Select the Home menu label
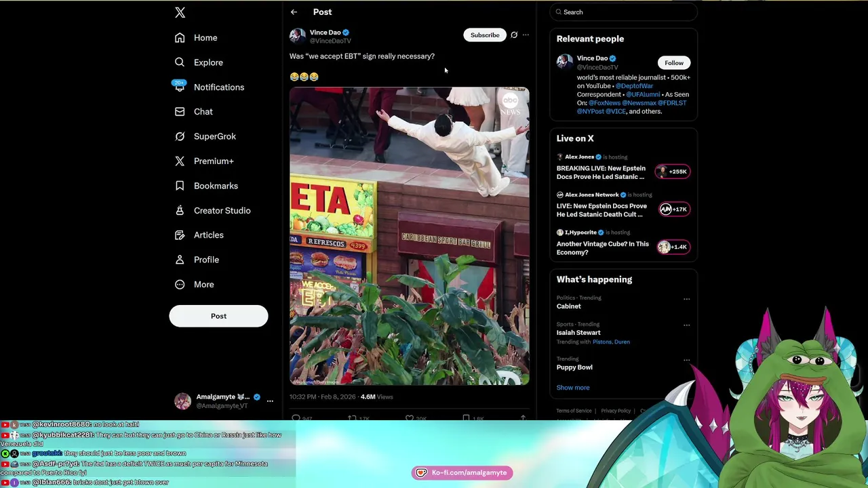Viewport: 868px width, 488px height. click(205, 38)
